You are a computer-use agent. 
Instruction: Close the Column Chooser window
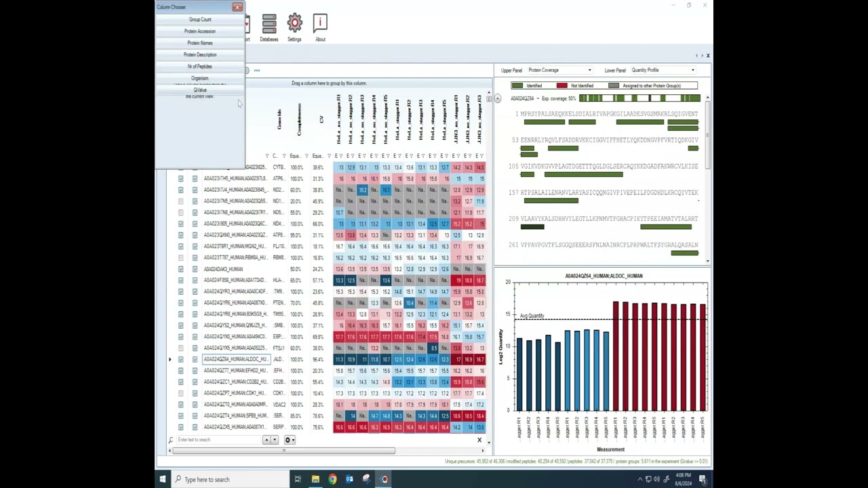click(x=237, y=7)
